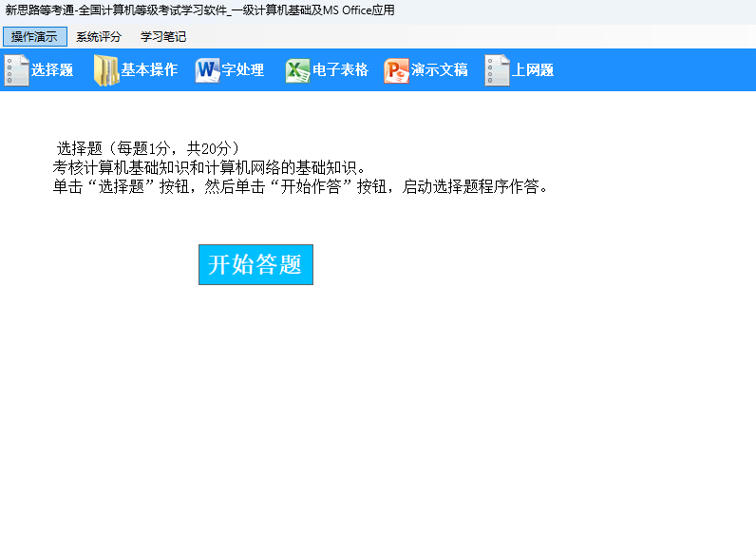Image resolution: width=756 pixels, height=556 pixels.
Task: Click the line starting with 考核计算机基础知识
Action: (x=209, y=167)
